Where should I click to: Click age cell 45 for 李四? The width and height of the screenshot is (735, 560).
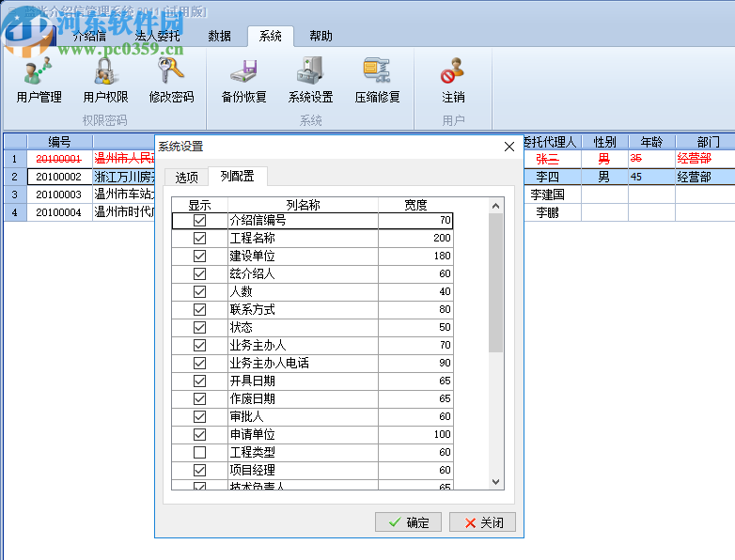651,177
